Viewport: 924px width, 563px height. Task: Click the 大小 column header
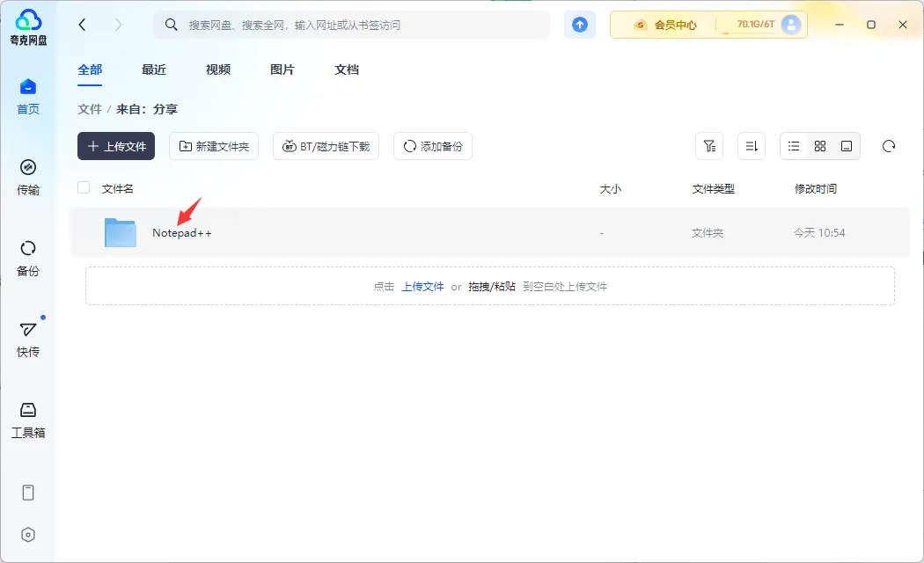point(611,188)
